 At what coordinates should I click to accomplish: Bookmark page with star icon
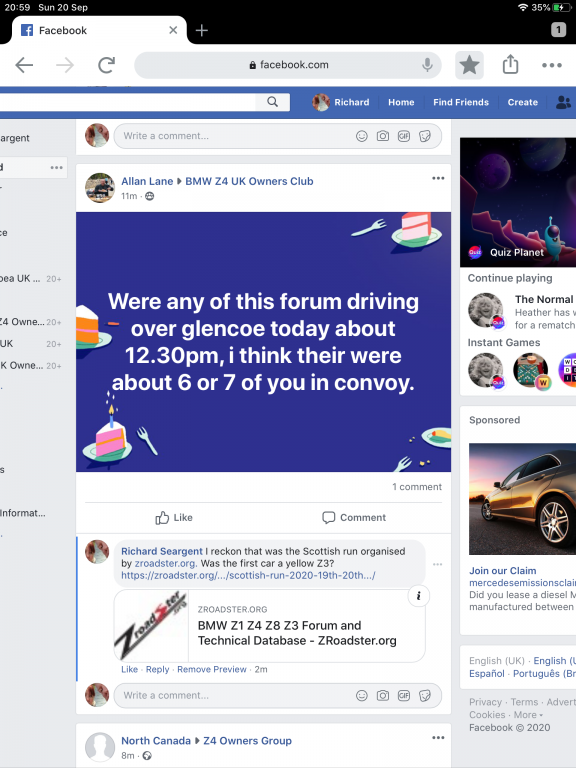click(469, 65)
